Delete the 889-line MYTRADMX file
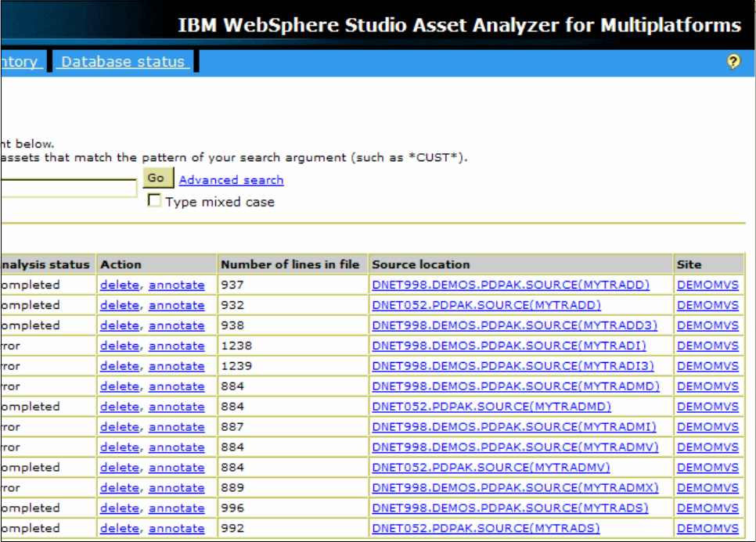The image size is (756, 542). pos(120,487)
